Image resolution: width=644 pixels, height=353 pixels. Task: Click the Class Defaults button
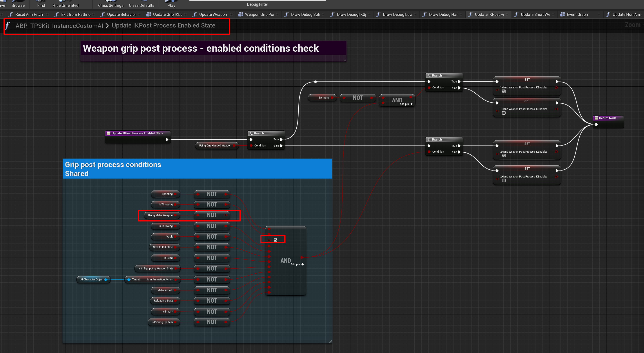(x=141, y=5)
